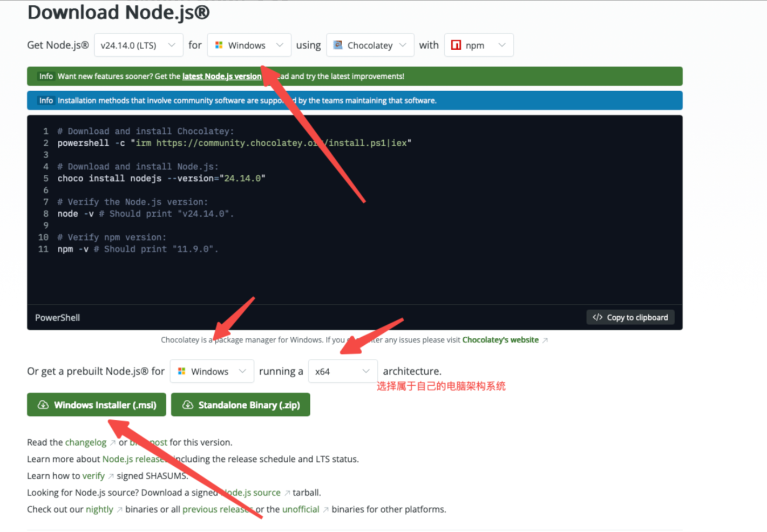This screenshot has width=767, height=532.
Task: Click the cloud download icon on Standalone Binary
Action: coord(187,405)
